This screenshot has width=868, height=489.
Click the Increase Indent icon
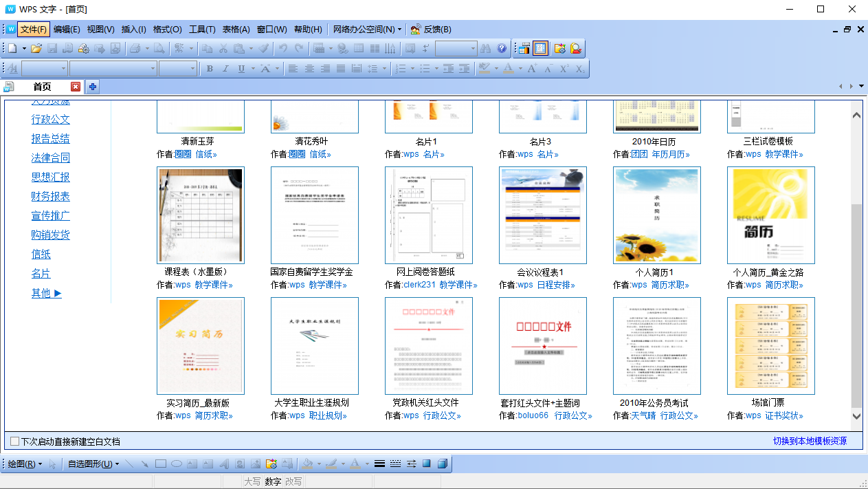point(464,69)
